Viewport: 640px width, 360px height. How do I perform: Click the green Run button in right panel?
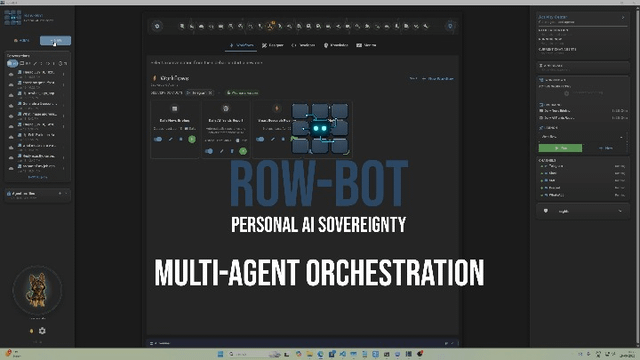[560, 148]
